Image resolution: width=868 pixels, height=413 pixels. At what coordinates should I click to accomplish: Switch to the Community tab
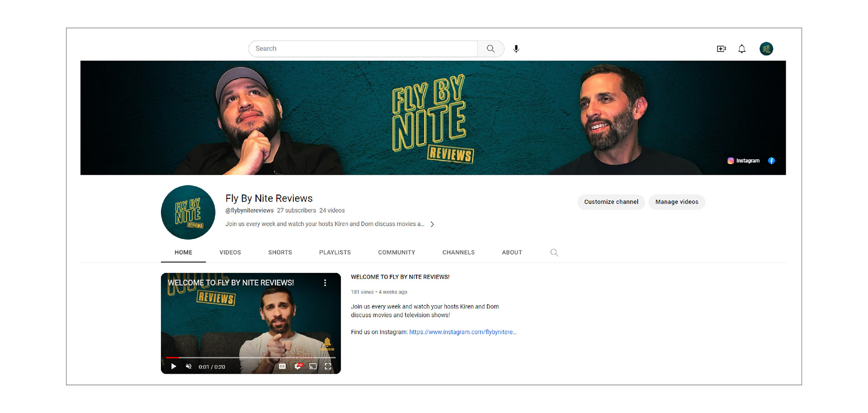coord(396,253)
